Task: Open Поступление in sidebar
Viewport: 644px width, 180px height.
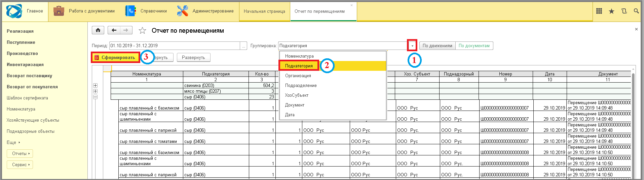Action: tap(21, 42)
